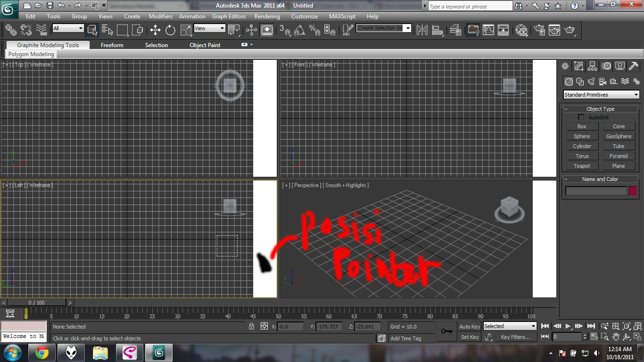This screenshot has width=644, height=362.
Task: Open the Quick Access Toolbar customize arrow
Action: (x=104, y=6)
